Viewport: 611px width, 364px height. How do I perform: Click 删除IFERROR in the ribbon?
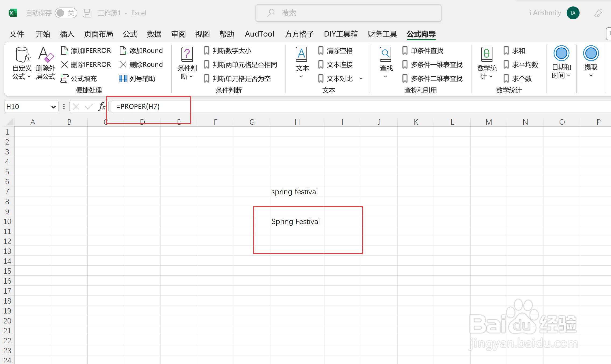pos(86,64)
